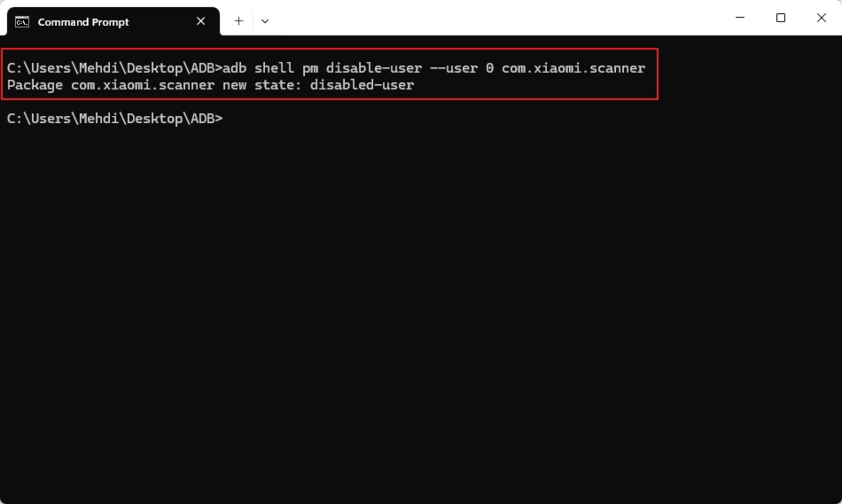
Task: Click the word "Package" in the output
Action: pyautogui.click(x=35, y=85)
